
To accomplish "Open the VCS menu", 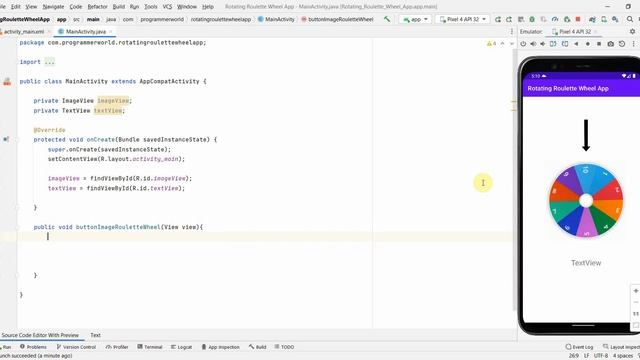I will (x=167, y=7).
